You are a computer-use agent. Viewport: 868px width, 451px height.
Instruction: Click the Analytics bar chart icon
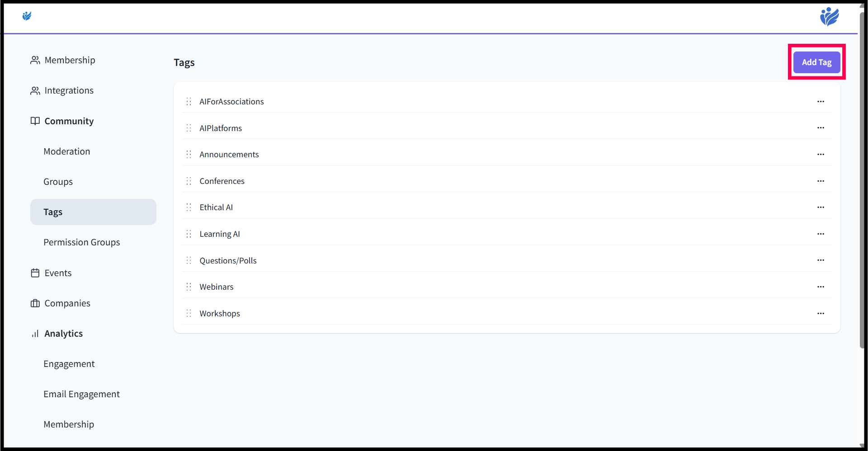tap(35, 334)
